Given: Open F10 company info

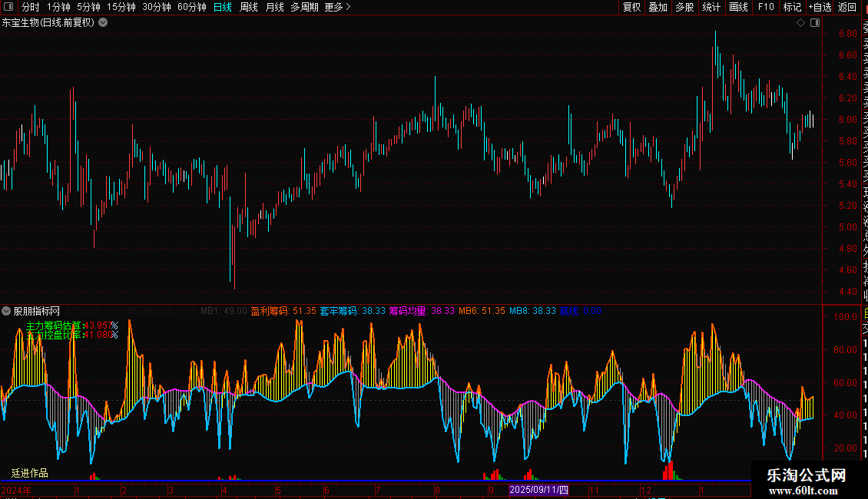Looking at the screenshot, I should [x=766, y=7].
